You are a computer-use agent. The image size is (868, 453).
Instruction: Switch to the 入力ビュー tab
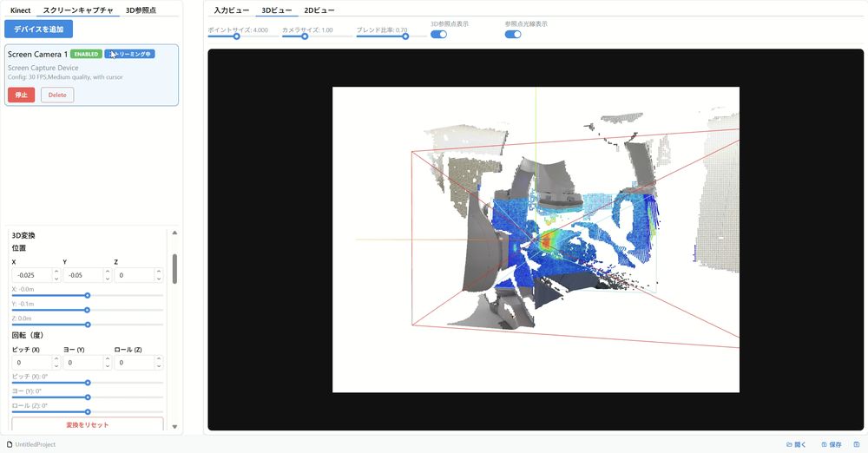[232, 10]
